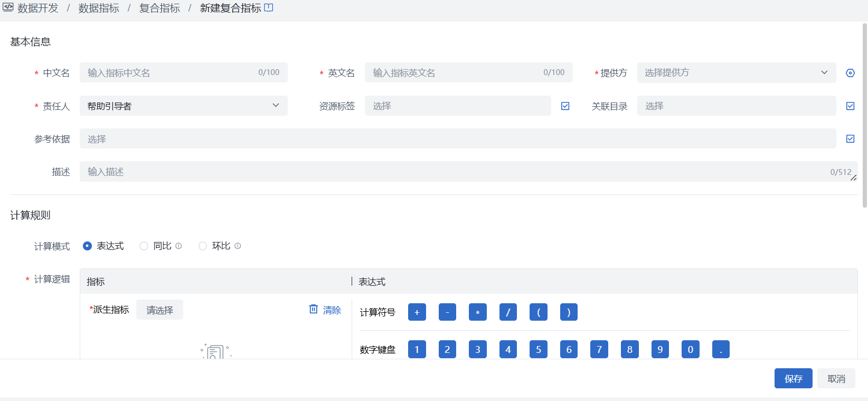This screenshot has width=868, height=401.
Task: Insert the minus operator
Action: coord(447,312)
